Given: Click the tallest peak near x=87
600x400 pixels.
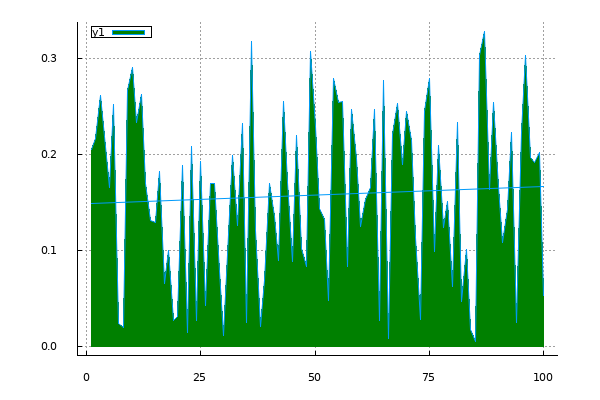Looking at the screenshot, I should (484, 32).
